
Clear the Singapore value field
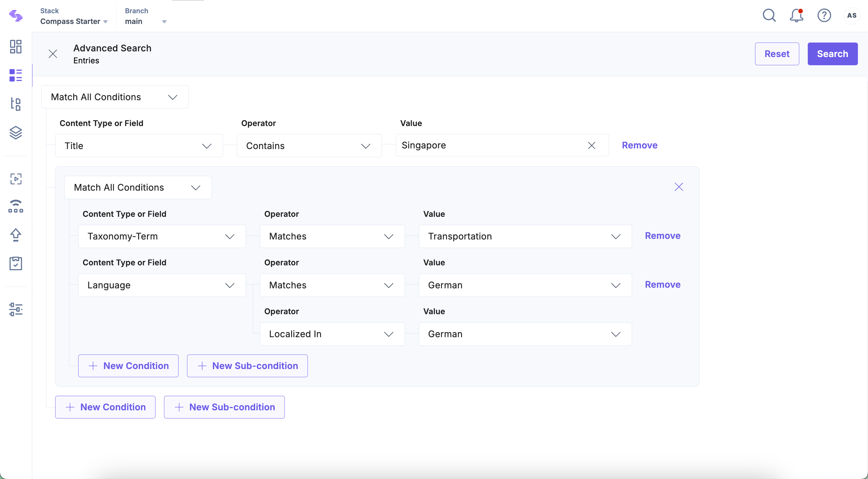(x=592, y=145)
